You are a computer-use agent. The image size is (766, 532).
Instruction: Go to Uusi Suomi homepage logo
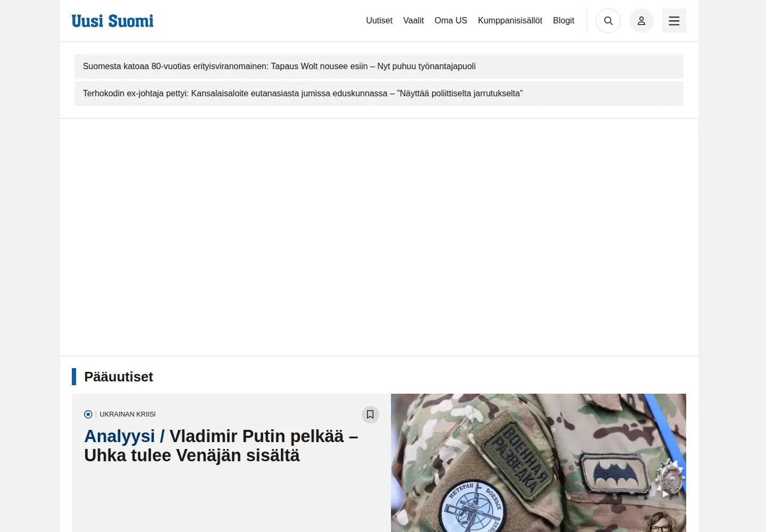click(x=113, y=21)
